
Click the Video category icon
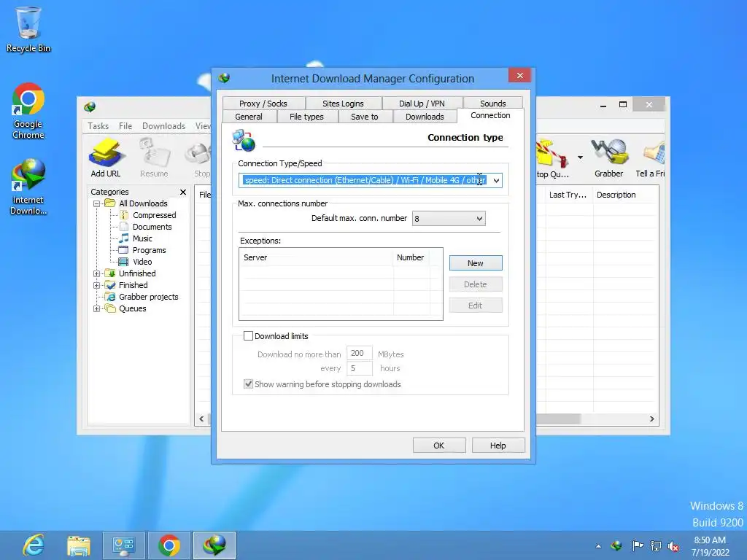[123, 262]
